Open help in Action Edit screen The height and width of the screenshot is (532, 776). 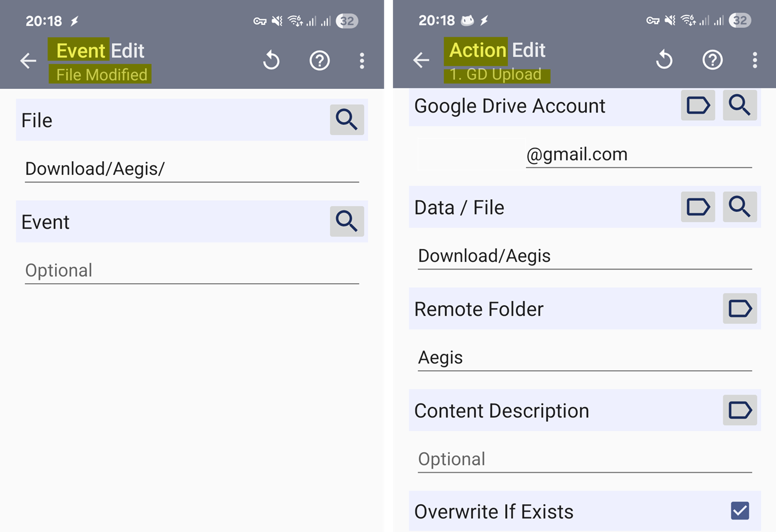point(713,60)
